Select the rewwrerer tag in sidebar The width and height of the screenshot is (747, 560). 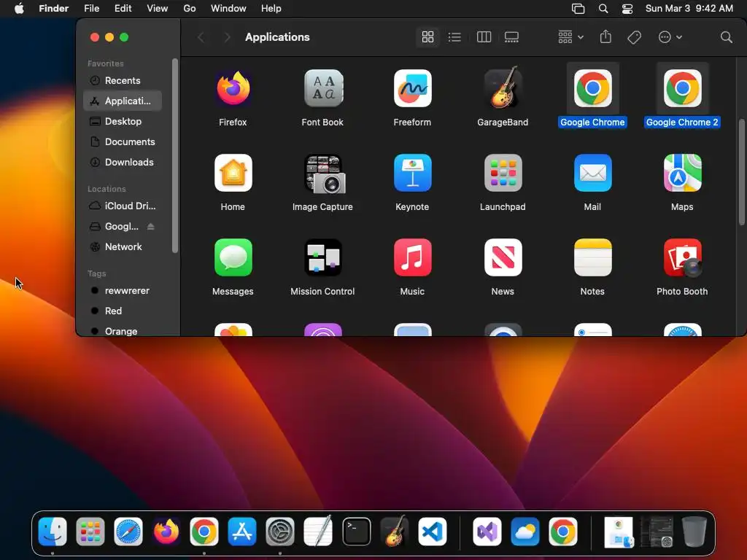[x=123, y=291]
